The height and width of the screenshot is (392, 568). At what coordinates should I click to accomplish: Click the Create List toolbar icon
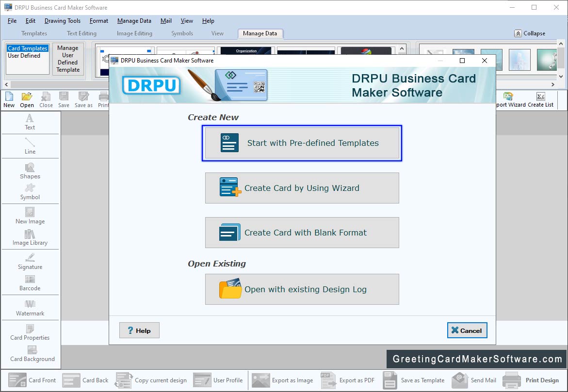click(x=540, y=100)
